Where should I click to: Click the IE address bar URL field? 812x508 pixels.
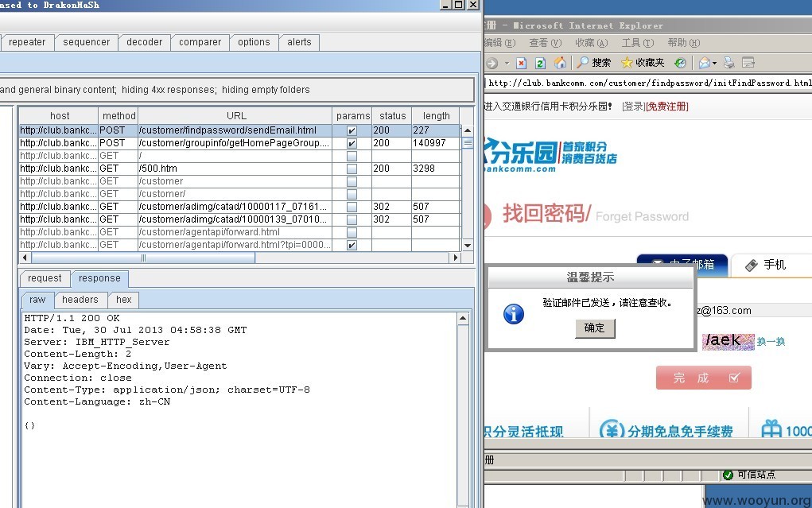click(x=649, y=83)
